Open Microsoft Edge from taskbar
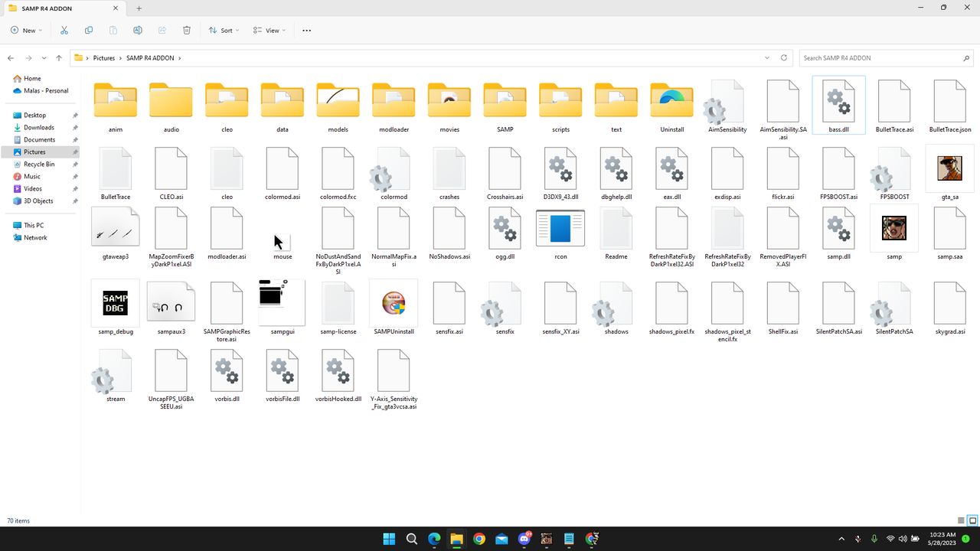The width and height of the screenshot is (980, 551). pyautogui.click(x=434, y=539)
